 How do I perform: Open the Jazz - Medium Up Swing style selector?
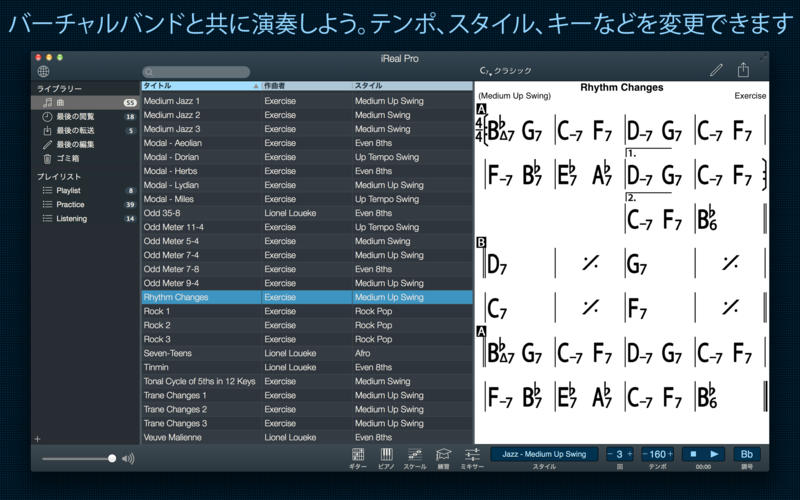coord(544,454)
